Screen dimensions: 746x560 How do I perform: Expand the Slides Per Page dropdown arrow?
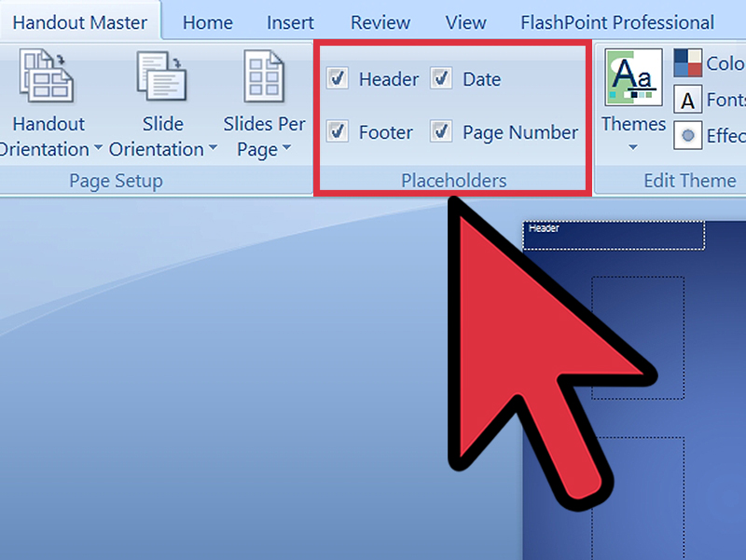click(x=286, y=148)
